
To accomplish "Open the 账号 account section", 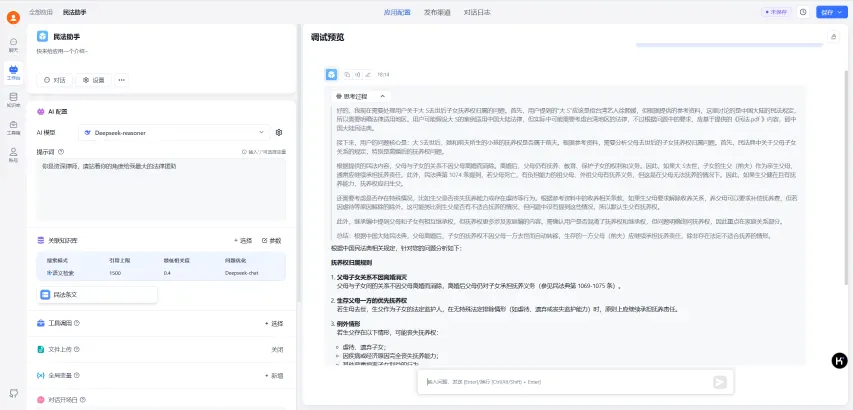I will tap(13, 155).
